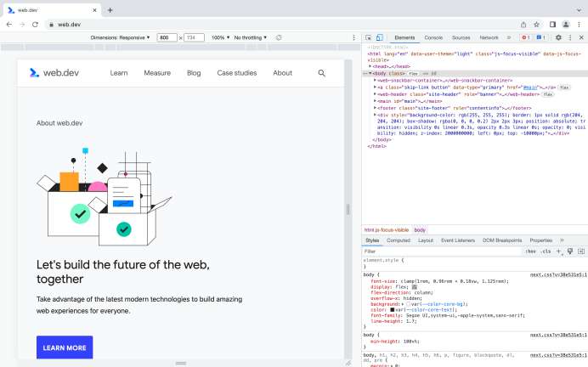Open the 100% zoom dropdown

221,37
